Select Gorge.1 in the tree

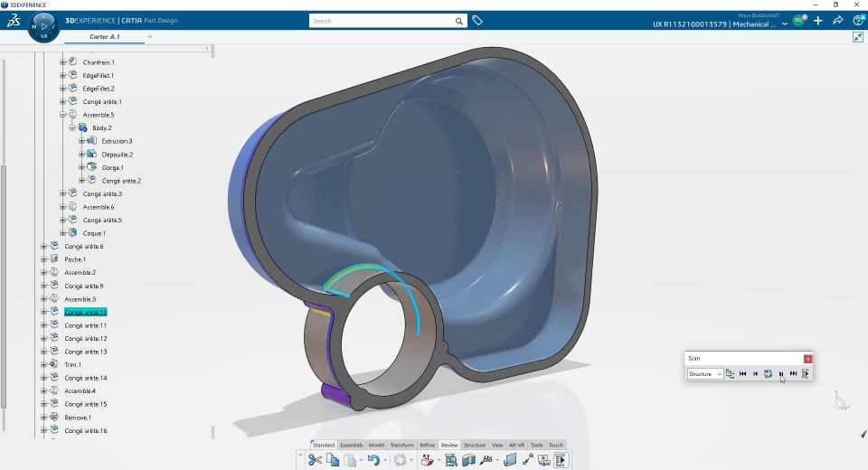coord(113,168)
